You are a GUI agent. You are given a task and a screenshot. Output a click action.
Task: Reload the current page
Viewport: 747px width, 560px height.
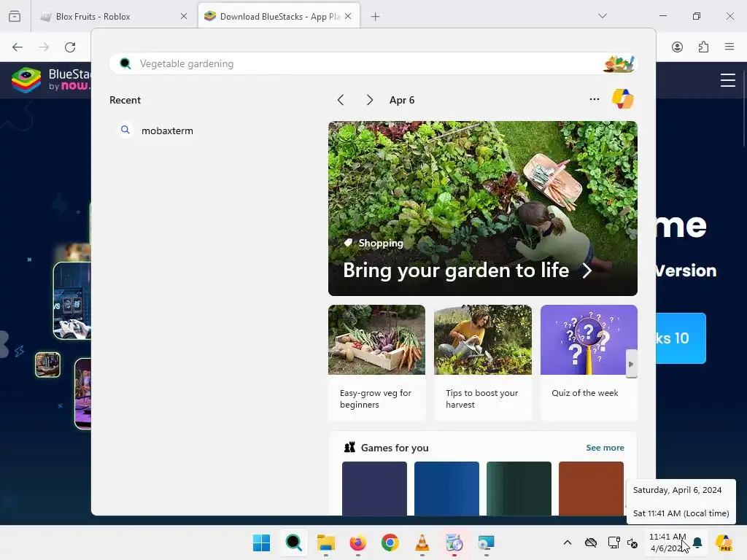(70, 47)
